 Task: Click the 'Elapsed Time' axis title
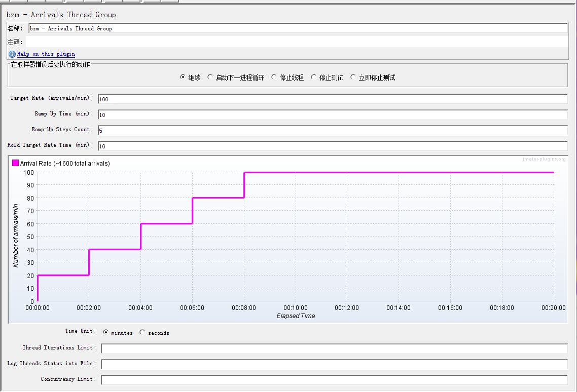point(296,316)
